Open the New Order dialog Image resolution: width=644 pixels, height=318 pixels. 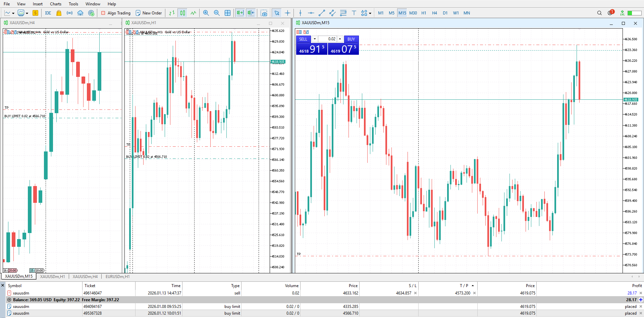[149, 13]
